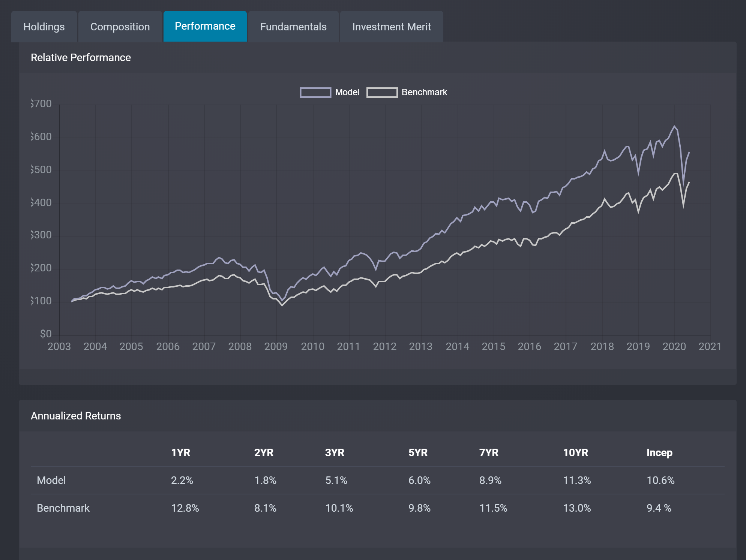Click the Relative Performance heading
The image size is (746, 560).
pos(81,57)
